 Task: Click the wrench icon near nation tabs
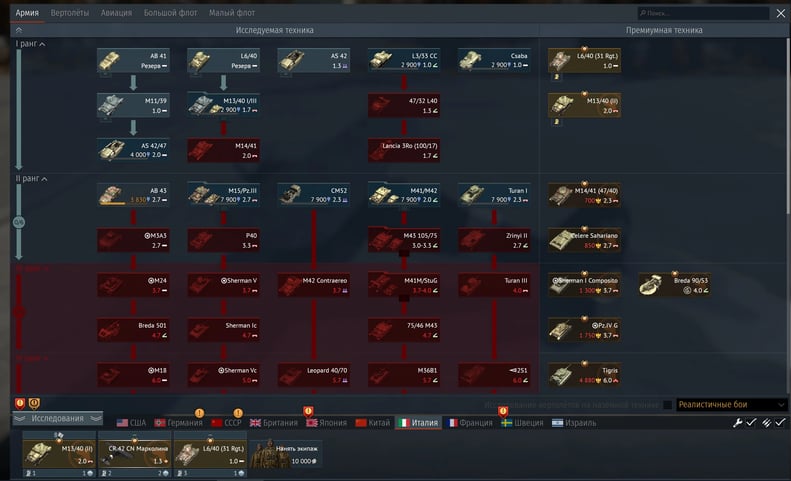(x=738, y=423)
